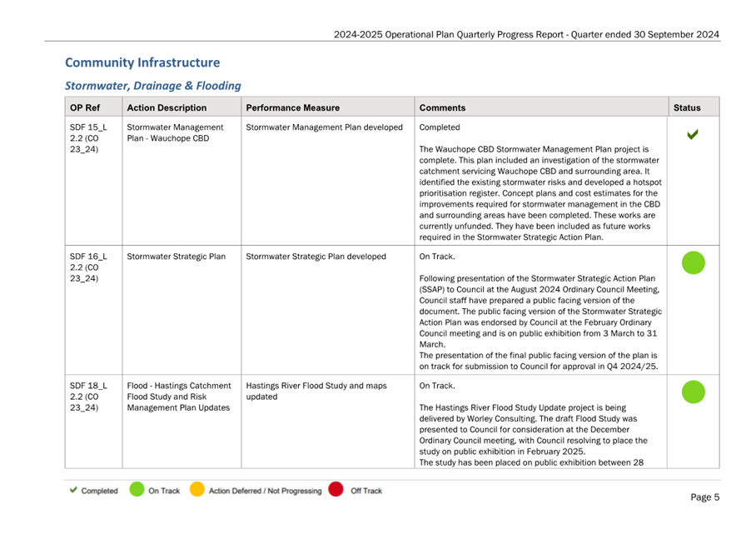Click Flood - Hastings Catchment Flood Study action
Image resolution: width=756 pixels, height=534 pixels.
(x=179, y=397)
